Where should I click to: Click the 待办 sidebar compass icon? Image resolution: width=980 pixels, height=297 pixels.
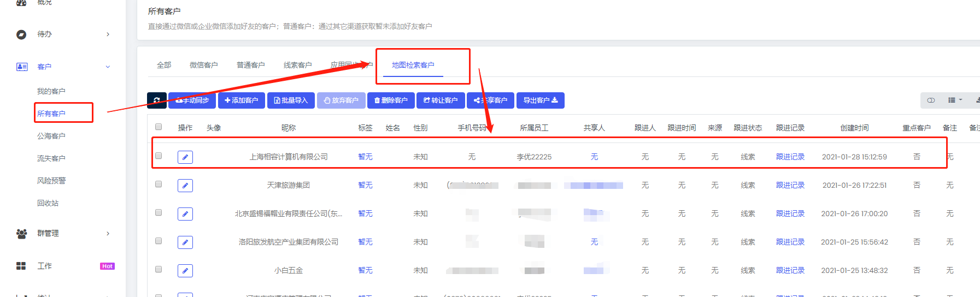(21, 34)
